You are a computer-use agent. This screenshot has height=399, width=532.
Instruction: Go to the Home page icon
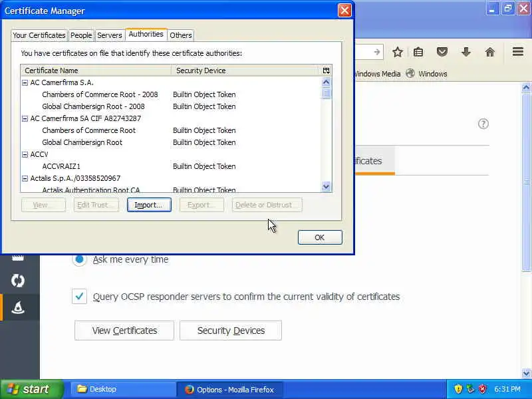[489, 53]
